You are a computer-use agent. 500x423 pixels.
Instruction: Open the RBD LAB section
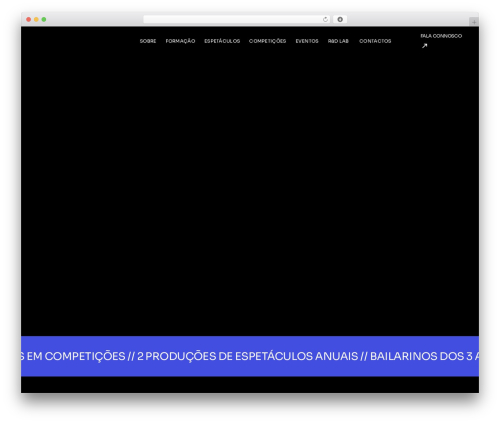point(338,41)
